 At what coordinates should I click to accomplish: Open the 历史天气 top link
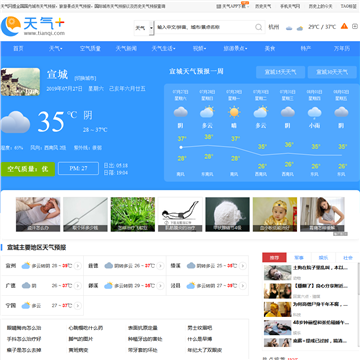point(263,6)
